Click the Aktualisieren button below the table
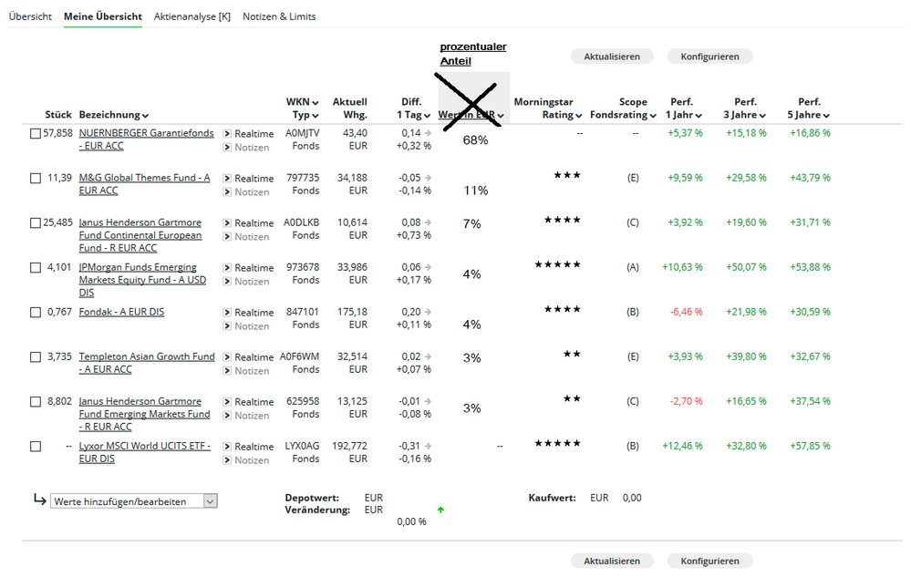The width and height of the screenshot is (911, 588). [x=612, y=561]
